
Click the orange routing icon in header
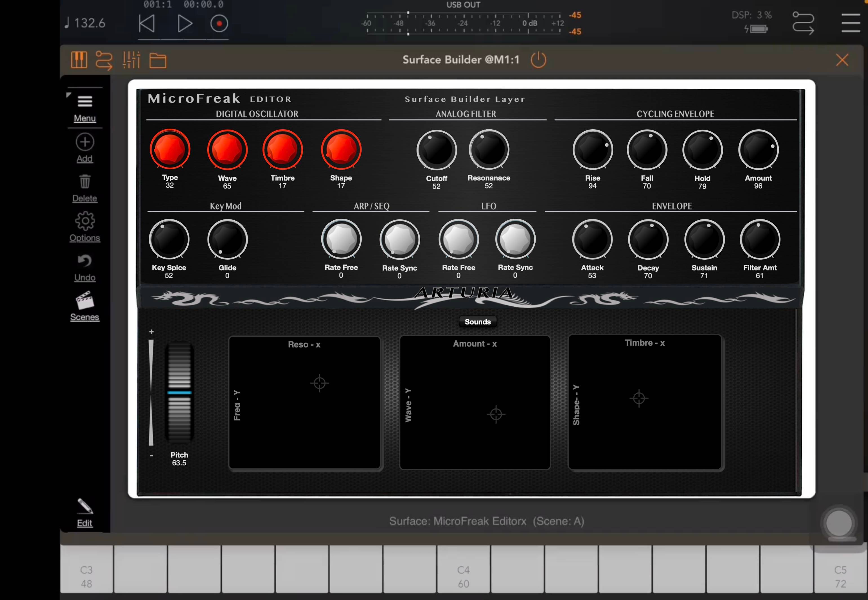[104, 60]
